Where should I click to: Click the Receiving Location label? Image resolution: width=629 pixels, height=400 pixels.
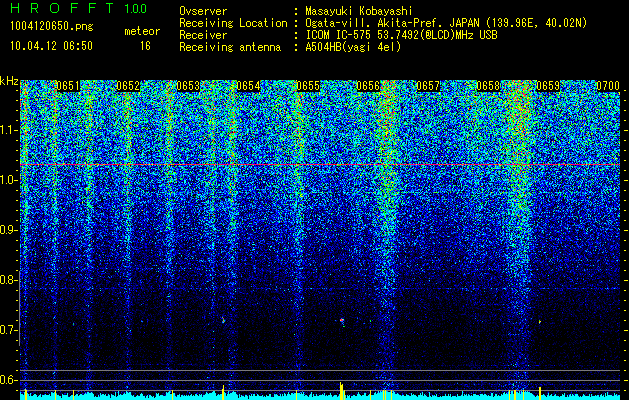point(233,23)
